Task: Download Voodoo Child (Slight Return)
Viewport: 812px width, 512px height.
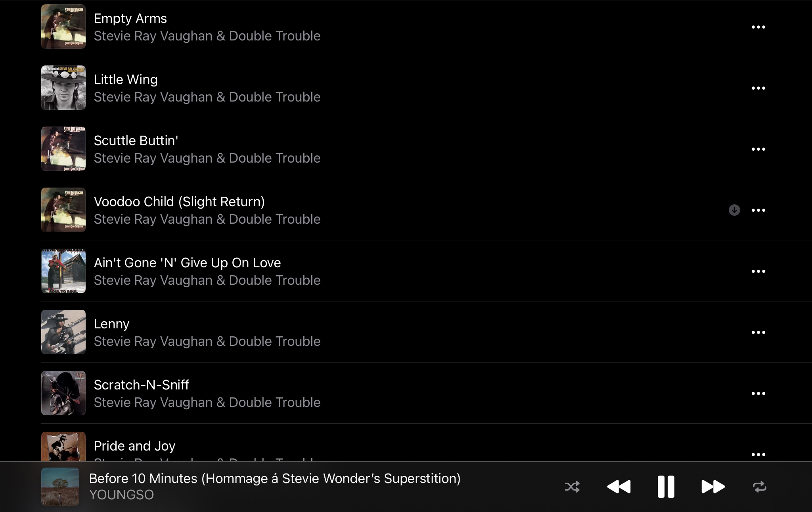Action: pos(734,210)
